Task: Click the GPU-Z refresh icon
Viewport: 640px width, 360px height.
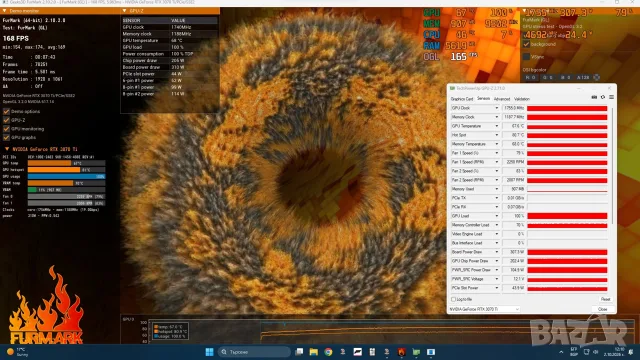Action: (603, 98)
